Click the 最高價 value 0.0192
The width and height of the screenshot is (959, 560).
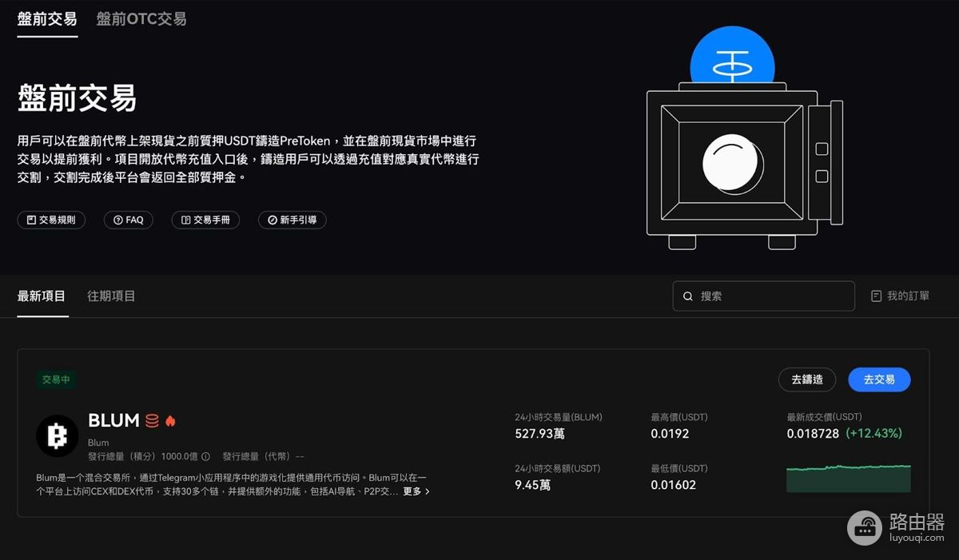click(x=670, y=434)
